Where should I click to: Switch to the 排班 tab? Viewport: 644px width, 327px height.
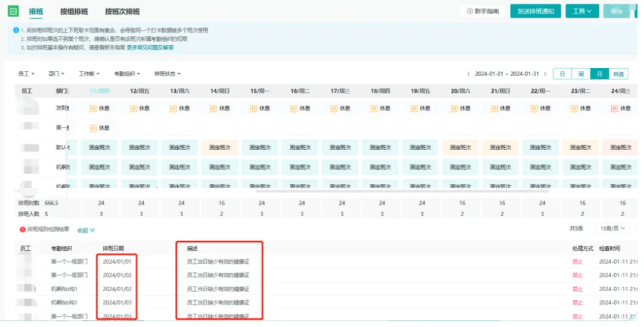pos(36,11)
